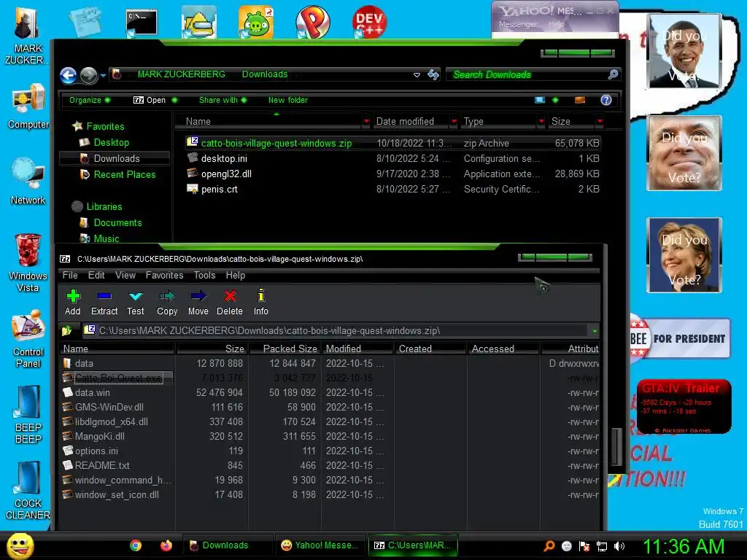This screenshot has height=560, width=747.
Task: Click the Search Downloads field
Action: (533, 75)
